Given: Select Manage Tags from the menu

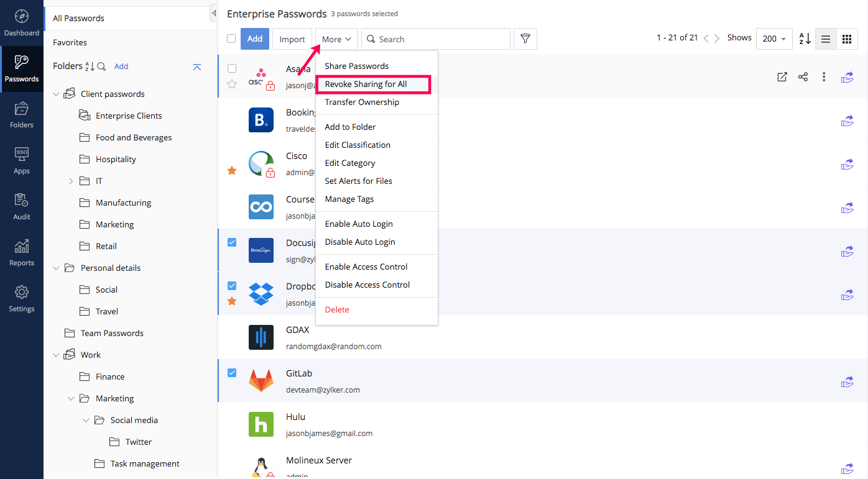Looking at the screenshot, I should pyautogui.click(x=377, y=199).
